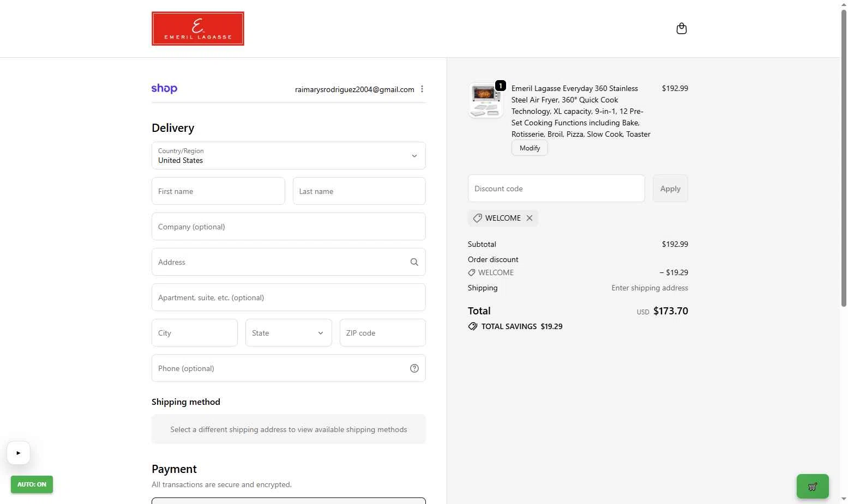Image resolution: width=848 pixels, height=504 pixels.
Task: Focus the Company (optional) field
Action: 288,227
